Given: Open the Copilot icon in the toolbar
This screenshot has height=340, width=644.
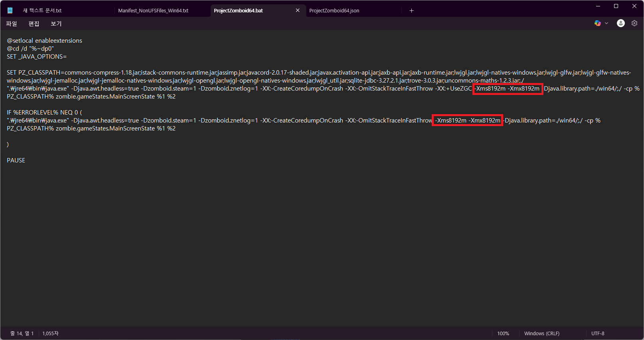Looking at the screenshot, I should [597, 23].
